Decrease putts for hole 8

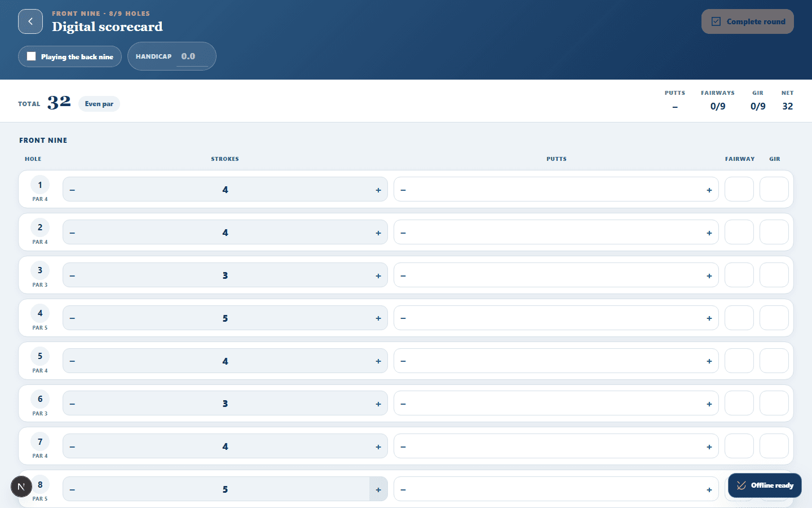[403, 489]
